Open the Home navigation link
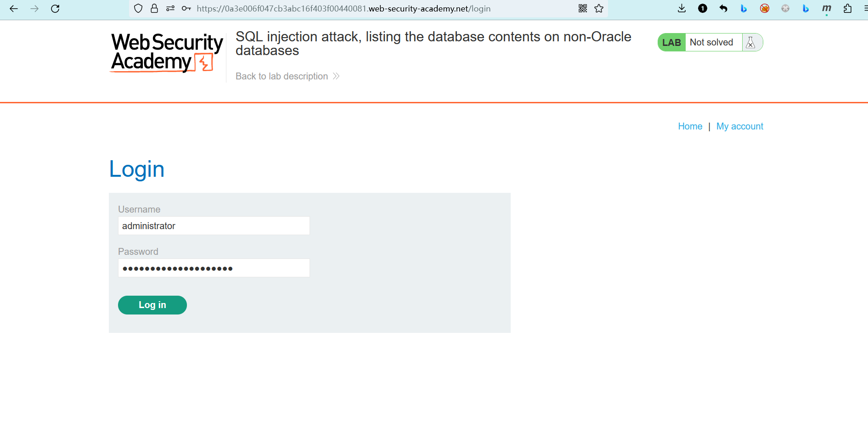Screen dimensions: 868x438 pos(690,126)
